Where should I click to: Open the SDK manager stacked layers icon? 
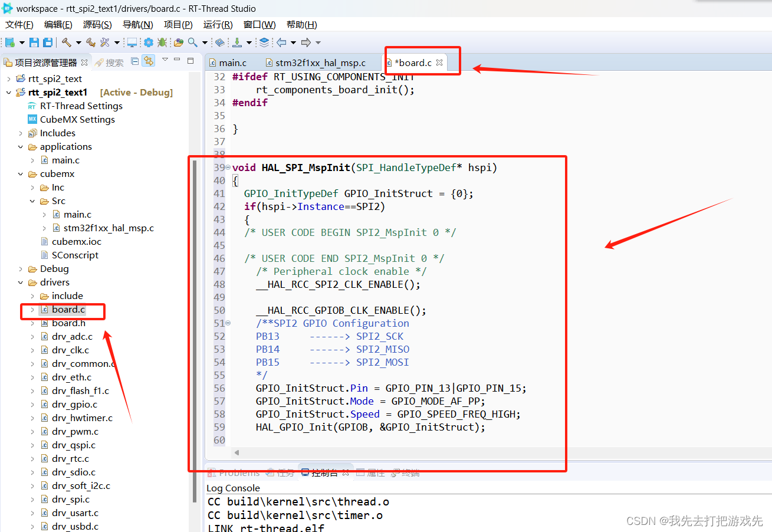[x=264, y=42]
